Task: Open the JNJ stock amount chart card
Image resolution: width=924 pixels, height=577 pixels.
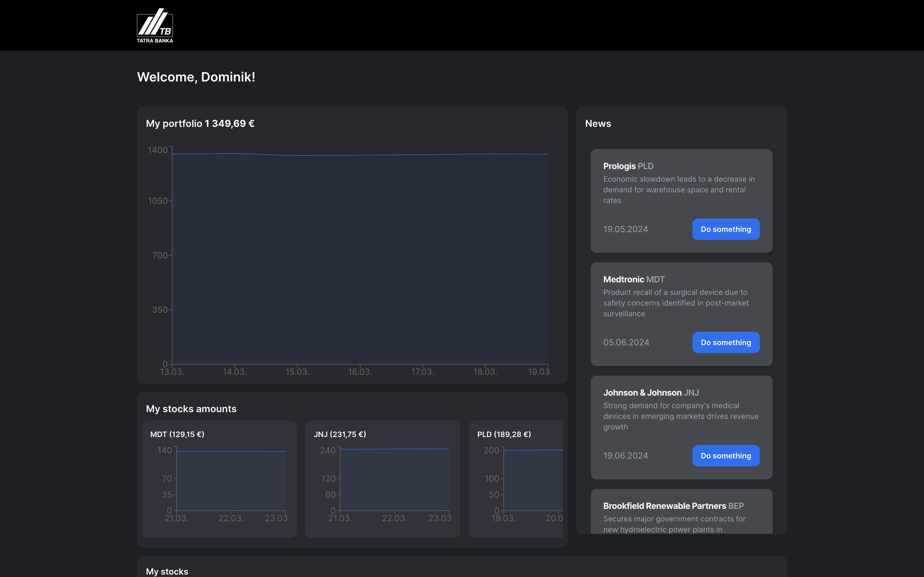Action: [x=383, y=479]
